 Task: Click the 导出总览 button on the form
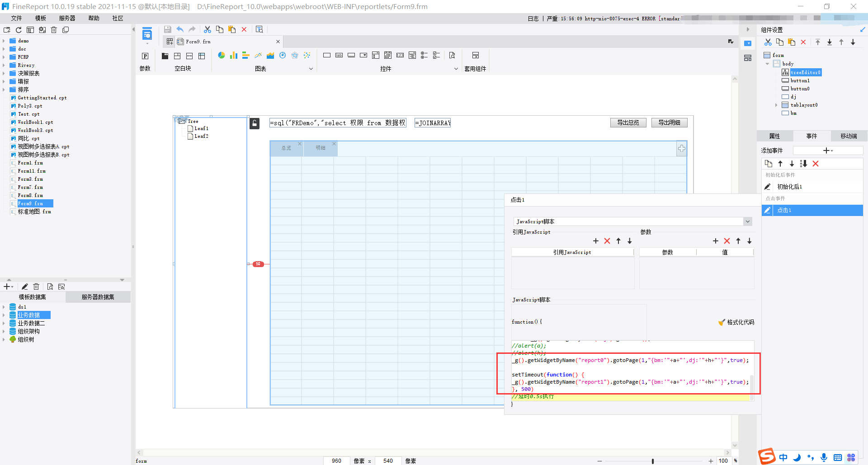[x=628, y=122]
